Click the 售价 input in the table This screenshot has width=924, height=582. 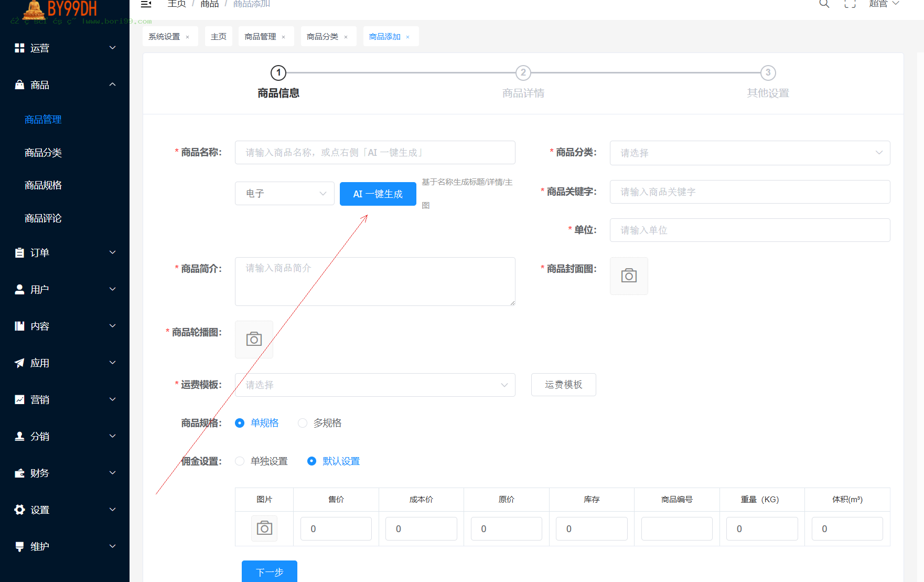(x=336, y=528)
